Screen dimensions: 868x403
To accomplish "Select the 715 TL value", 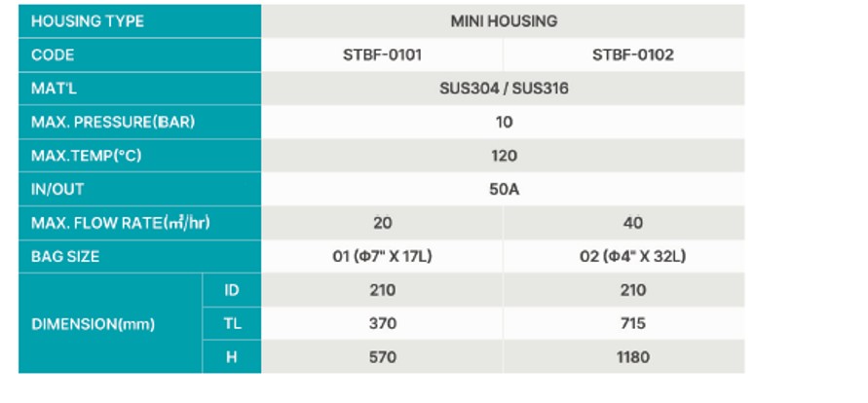I will pos(632,323).
